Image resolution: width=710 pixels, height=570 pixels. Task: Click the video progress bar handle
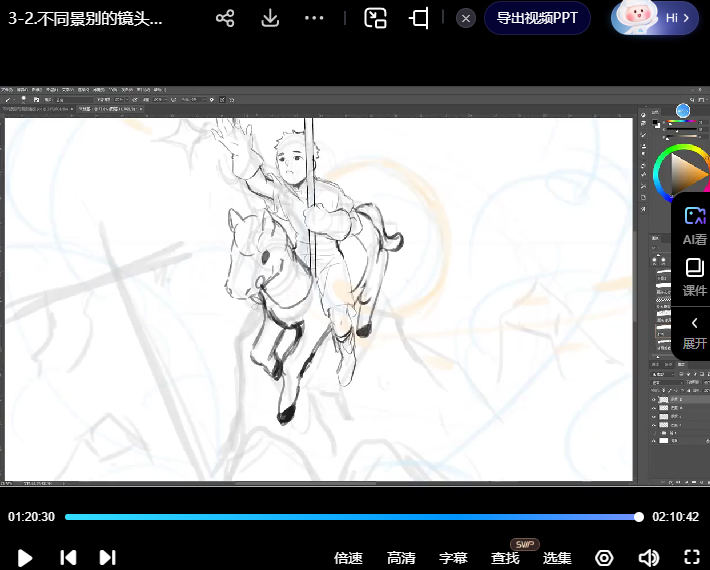coord(639,517)
